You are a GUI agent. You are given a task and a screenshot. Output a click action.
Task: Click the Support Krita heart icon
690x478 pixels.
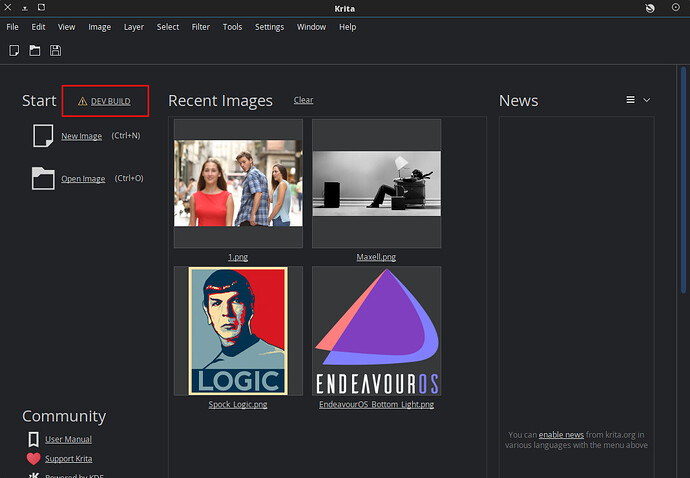(x=33, y=459)
